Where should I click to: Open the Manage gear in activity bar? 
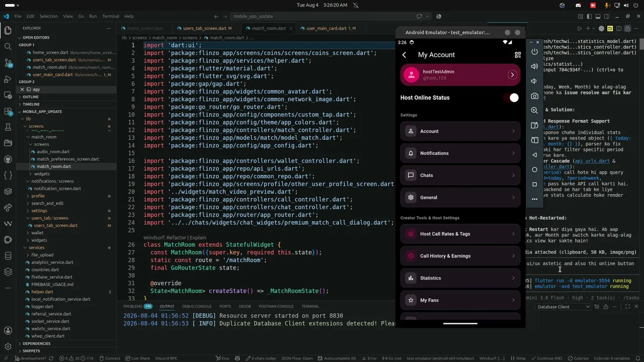pyautogui.click(x=8, y=347)
